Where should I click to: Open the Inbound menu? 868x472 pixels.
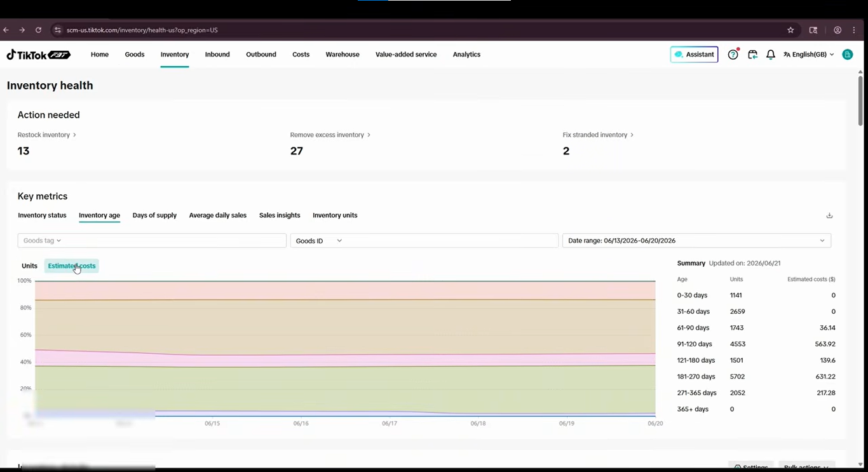tap(217, 55)
